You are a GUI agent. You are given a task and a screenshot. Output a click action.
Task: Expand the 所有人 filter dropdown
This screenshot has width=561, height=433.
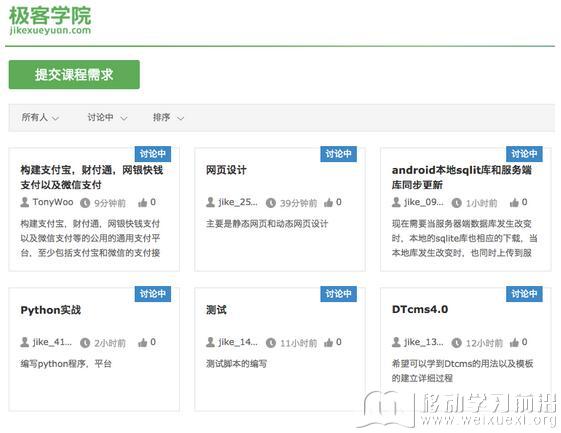click(40, 117)
